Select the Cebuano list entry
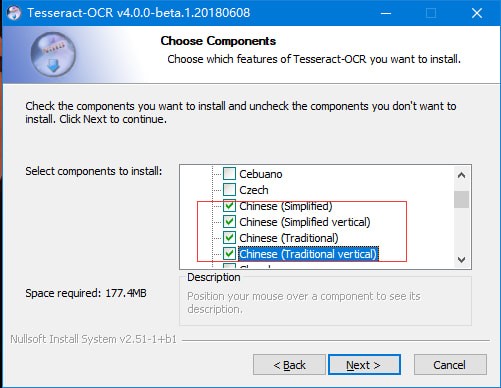Screen dimensions: 501x388 [x=261, y=174]
